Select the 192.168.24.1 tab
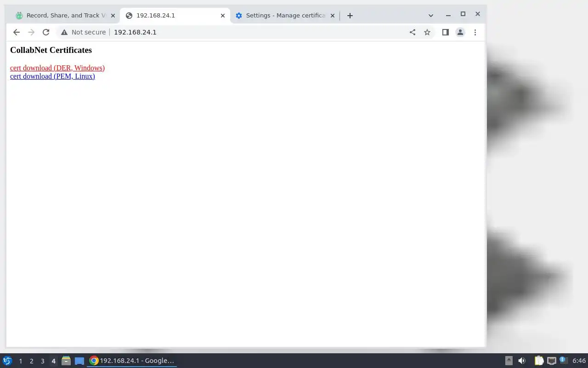This screenshot has height=368, width=588. [x=175, y=16]
